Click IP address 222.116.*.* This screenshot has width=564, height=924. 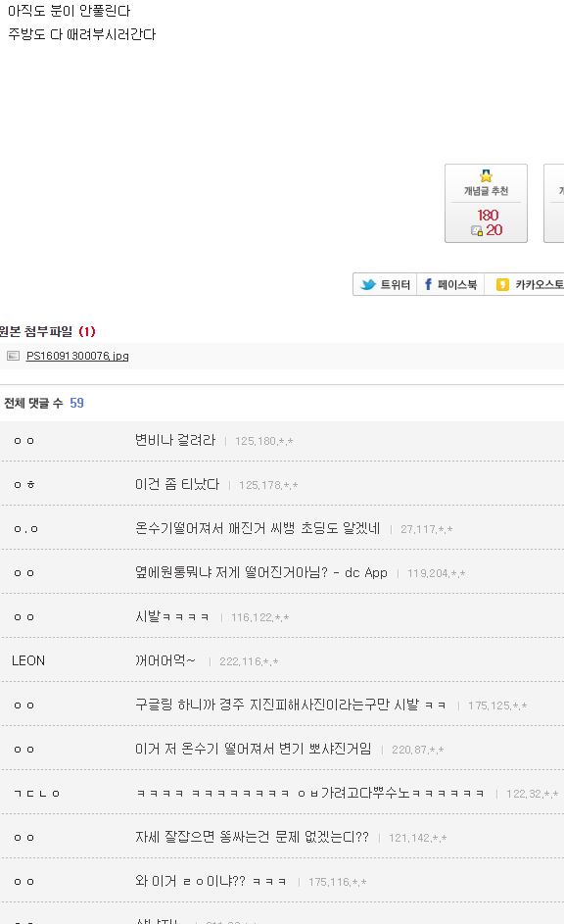pos(249,661)
